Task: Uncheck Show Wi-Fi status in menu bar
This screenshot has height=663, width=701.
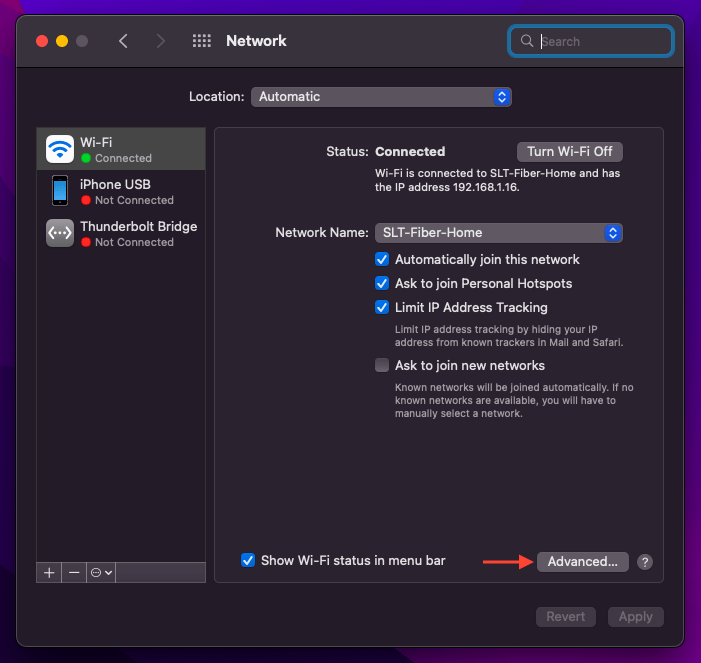Action: tap(248, 560)
